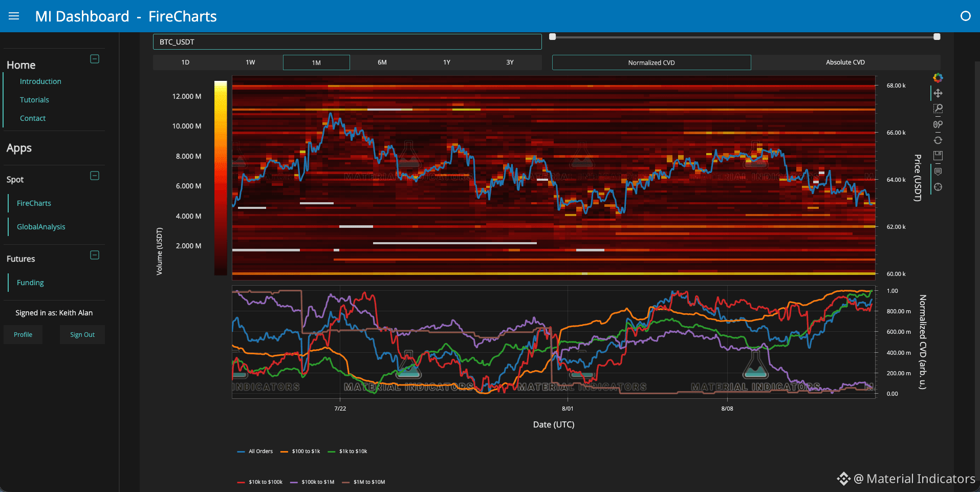
Task: Toggle the $1k to $10k legend entry
Action: (x=347, y=452)
